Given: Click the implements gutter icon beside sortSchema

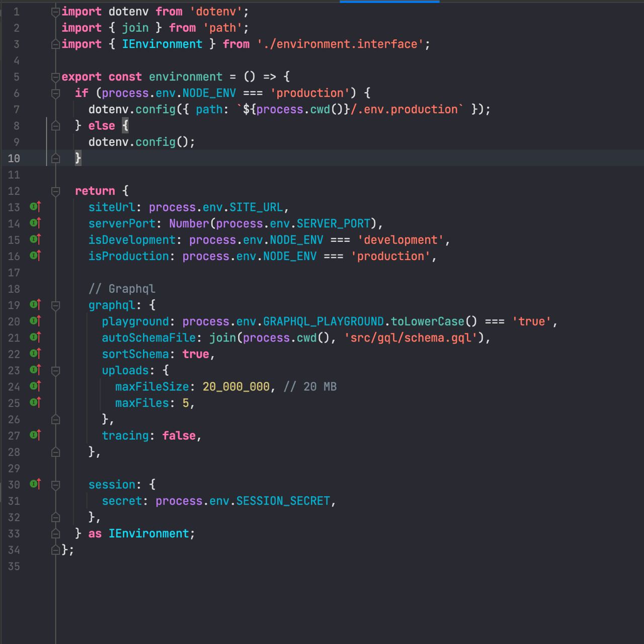Looking at the screenshot, I should point(35,353).
